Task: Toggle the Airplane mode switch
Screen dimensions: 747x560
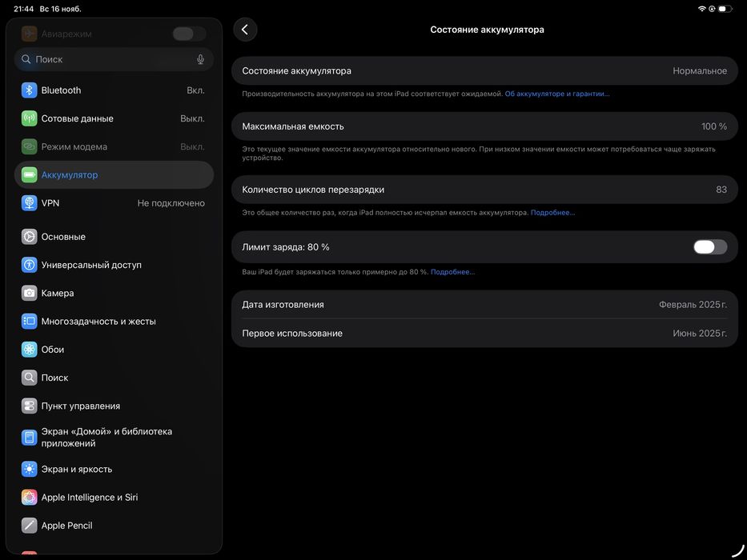Action: click(x=189, y=34)
